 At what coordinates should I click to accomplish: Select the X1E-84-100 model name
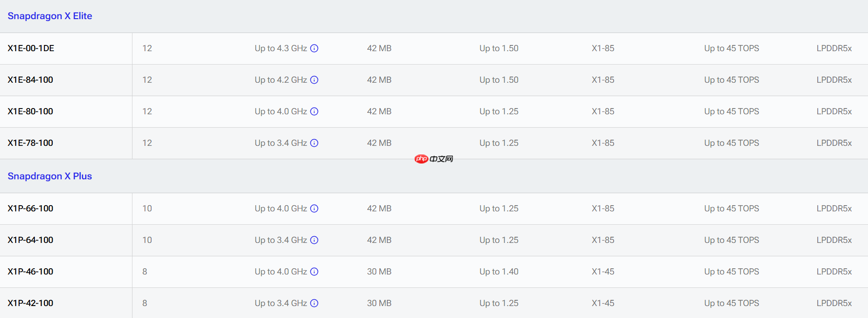click(31, 80)
